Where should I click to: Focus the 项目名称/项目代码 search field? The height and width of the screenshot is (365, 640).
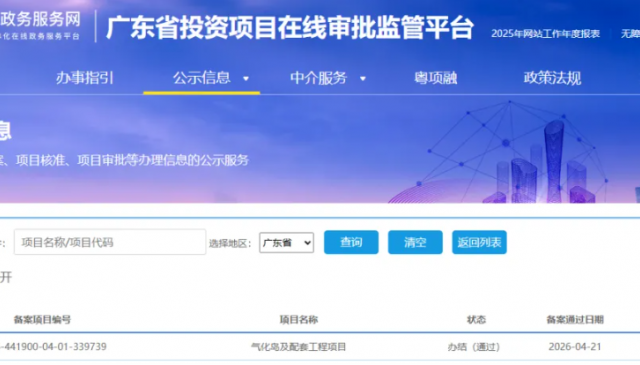pyautogui.click(x=110, y=242)
